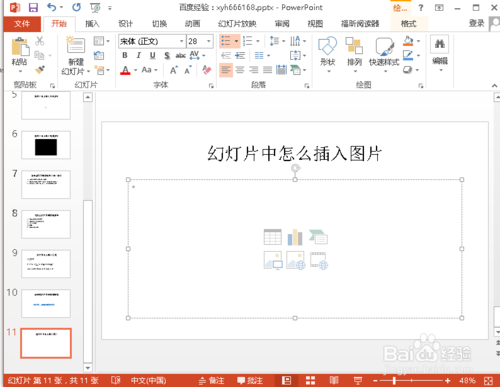Switch to Normal view in status bar
Image resolution: width=500 pixels, height=387 pixels.
point(286,380)
